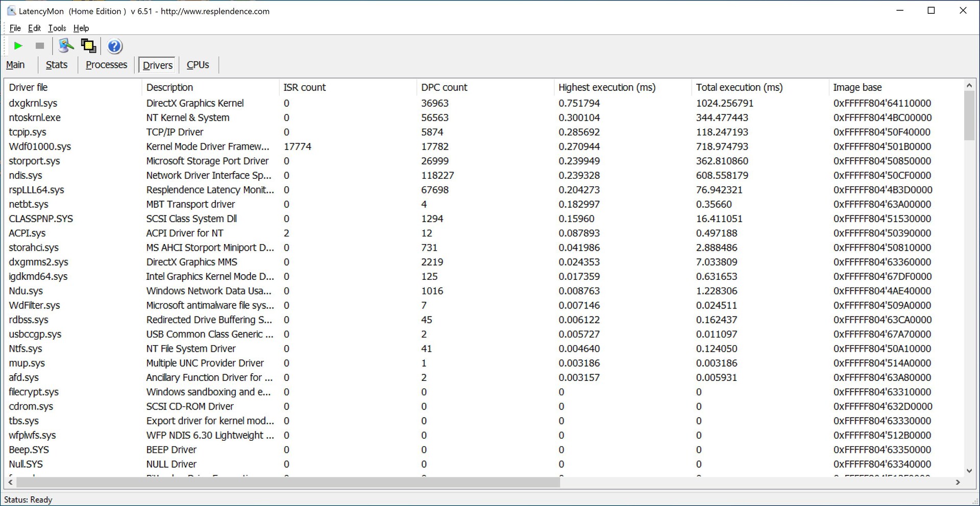Sort by DPC count column header
The height and width of the screenshot is (506, 980).
(x=444, y=87)
